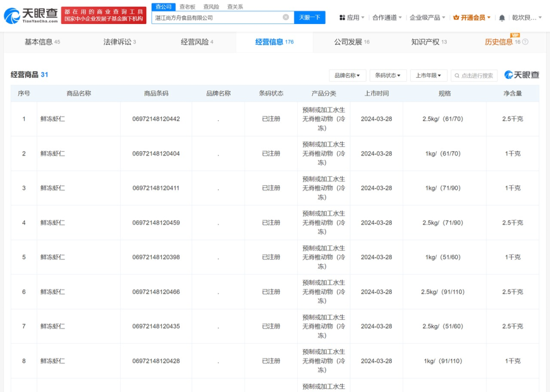Clear the search box with X icon
550x392 pixels.
pyautogui.click(x=286, y=17)
